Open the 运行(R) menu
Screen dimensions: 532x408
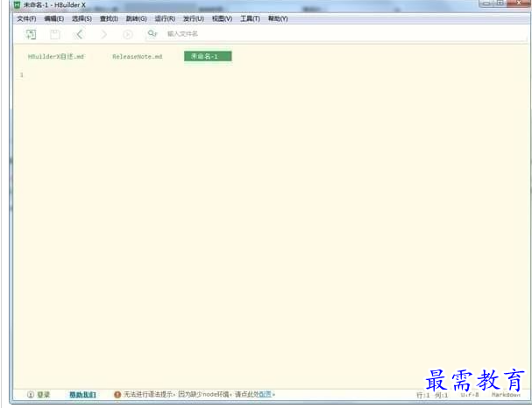[165, 18]
